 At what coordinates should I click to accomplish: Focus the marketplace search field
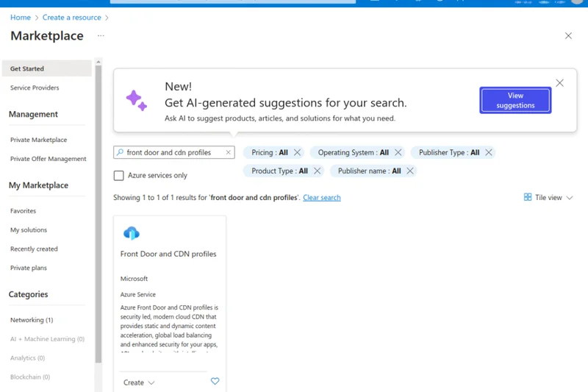[174, 152]
